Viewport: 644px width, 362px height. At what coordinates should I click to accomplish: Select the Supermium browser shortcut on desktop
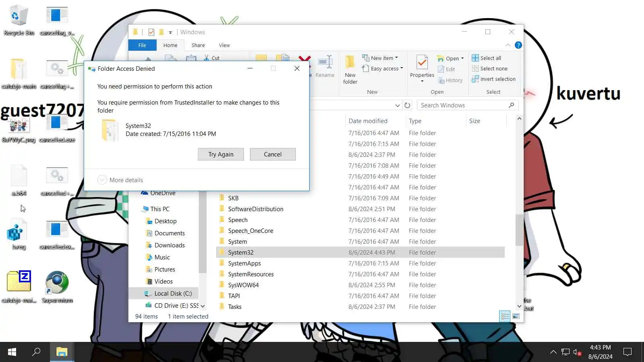57,287
